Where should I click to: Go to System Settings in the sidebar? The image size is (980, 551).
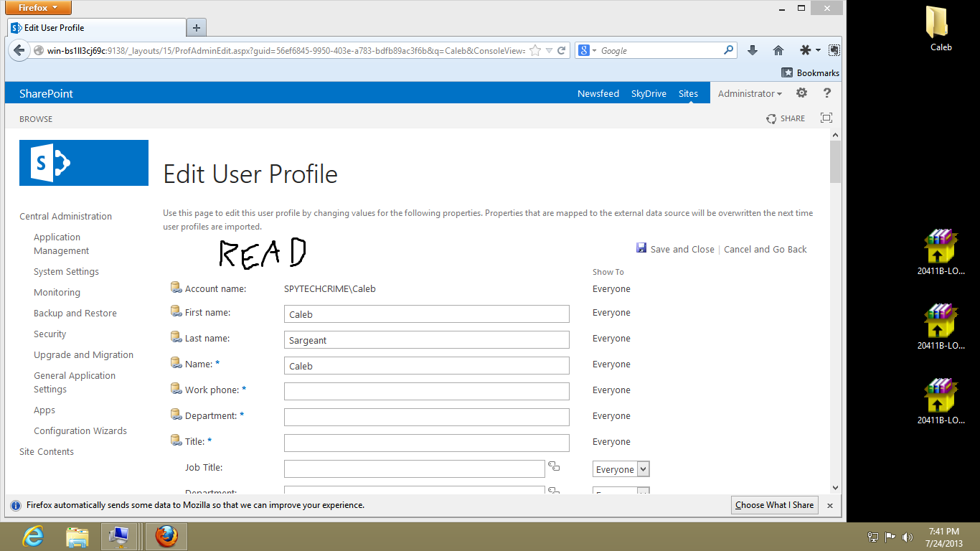[67, 271]
